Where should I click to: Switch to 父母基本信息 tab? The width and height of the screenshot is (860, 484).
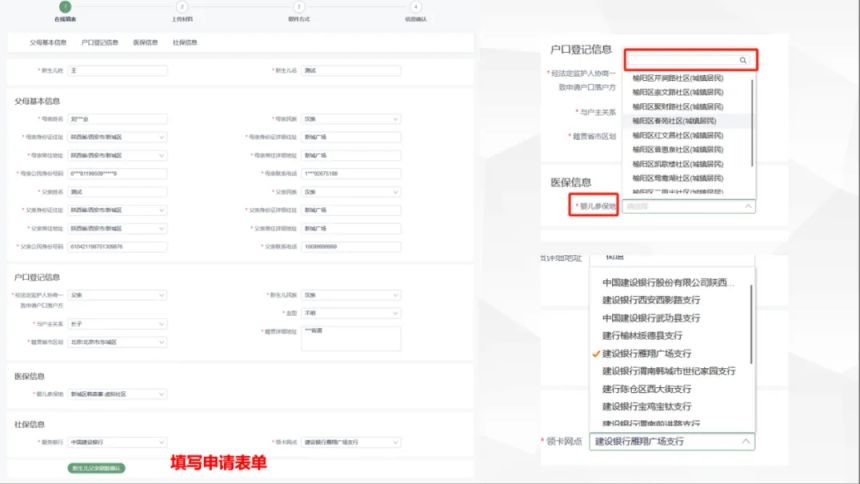[48, 43]
